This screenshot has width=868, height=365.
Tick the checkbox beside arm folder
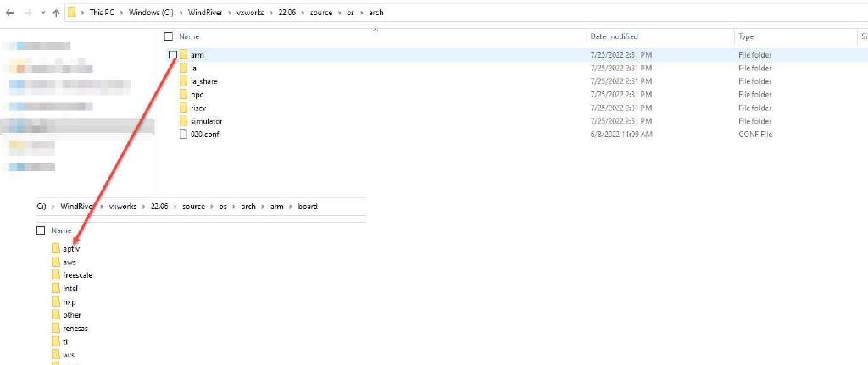[173, 55]
